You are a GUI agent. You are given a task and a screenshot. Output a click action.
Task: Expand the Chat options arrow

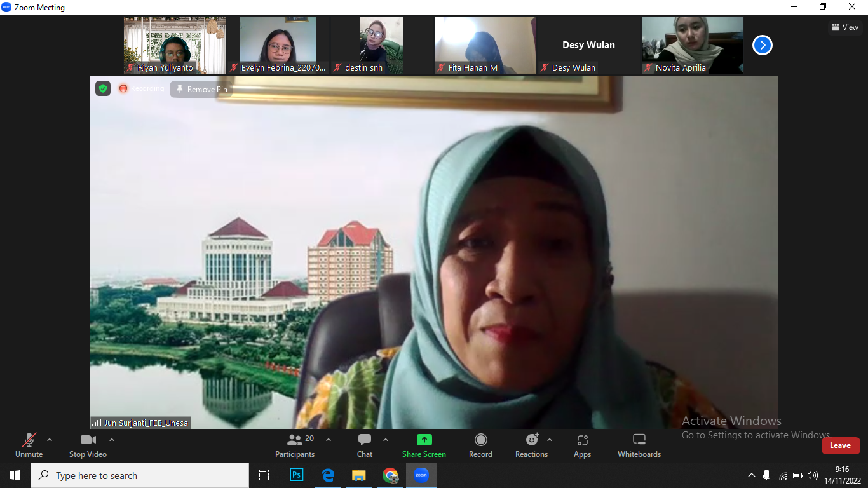pos(386,440)
